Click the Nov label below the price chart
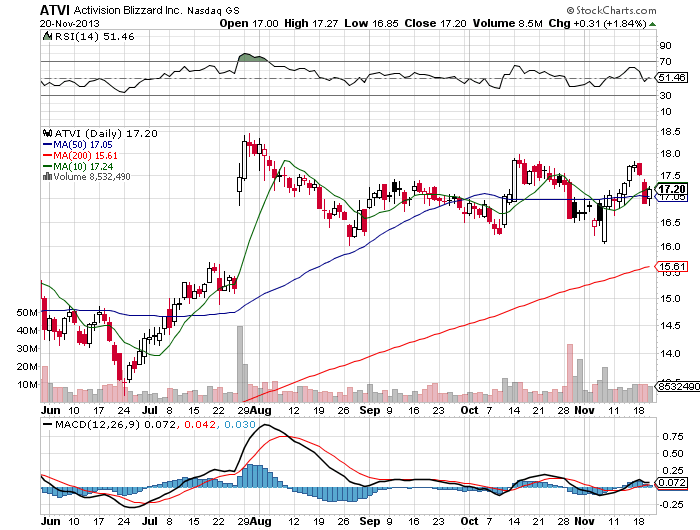Image resolution: width=700 pixels, height=530 pixels. click(584, 410)
